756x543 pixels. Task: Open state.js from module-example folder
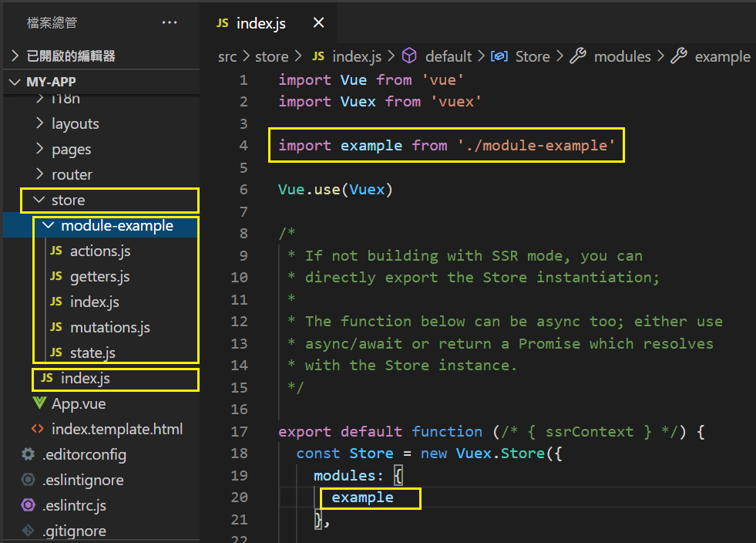pyautogui.click(x=92, y=352)
